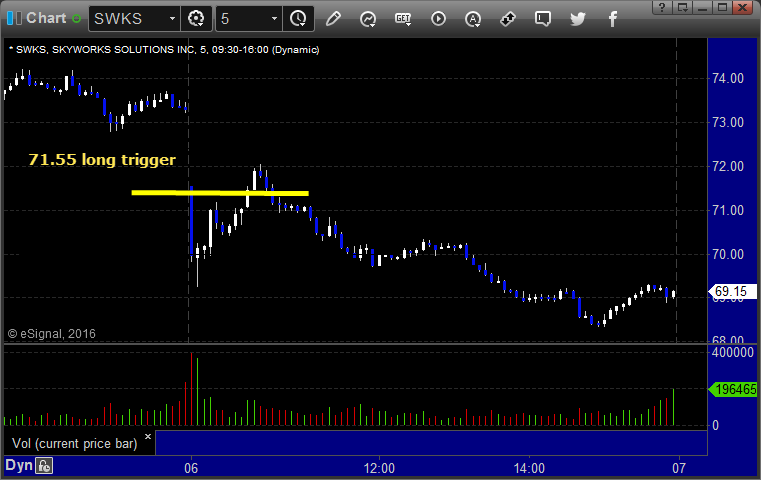761x480 pixels.
Task: Click the pop-out window button in title bar
Action: 683,7
